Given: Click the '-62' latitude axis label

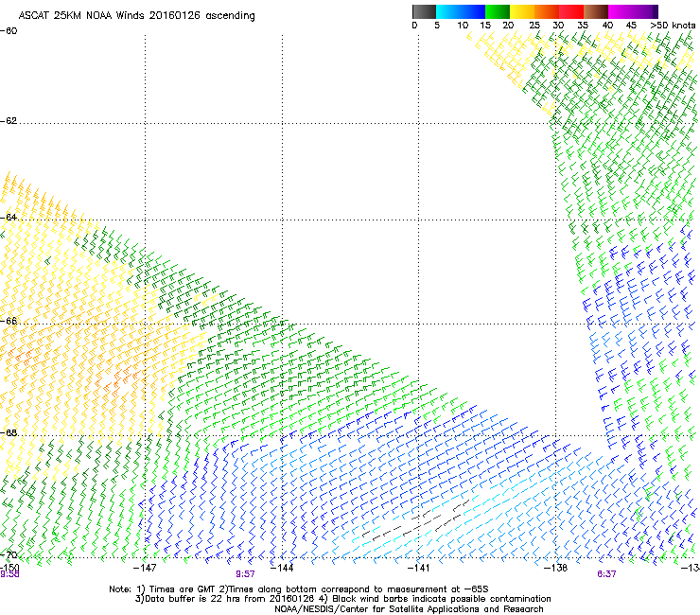Looking at the screenshot, I should pos(9,121).
